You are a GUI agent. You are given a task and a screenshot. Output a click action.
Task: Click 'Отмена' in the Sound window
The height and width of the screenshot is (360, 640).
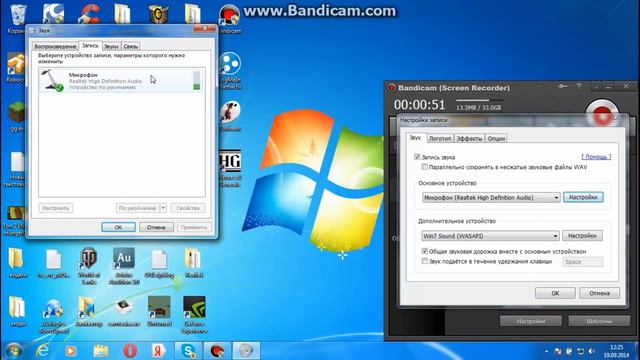pyautogui.click(x=156, y=227)
